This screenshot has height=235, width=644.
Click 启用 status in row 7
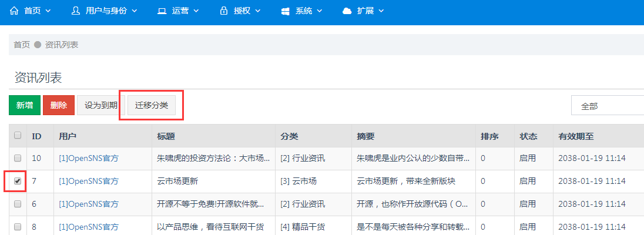tap(527, 181)
